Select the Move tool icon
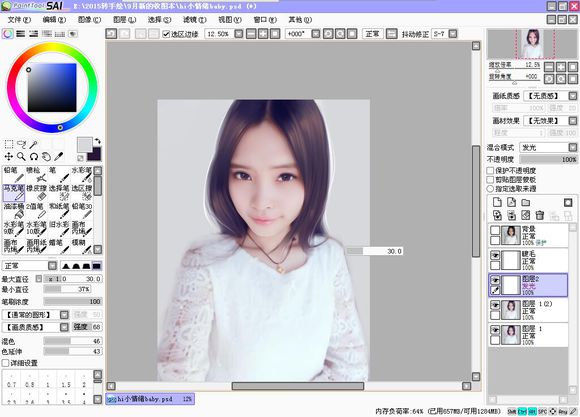Viewport: 580px width, 417px height. tap(9, 156)
